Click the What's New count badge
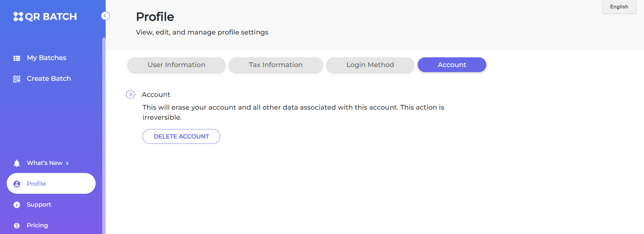Image resolution: width=644 pixels, height=234 pixels. pyautogui.click(x=67, y=164)
